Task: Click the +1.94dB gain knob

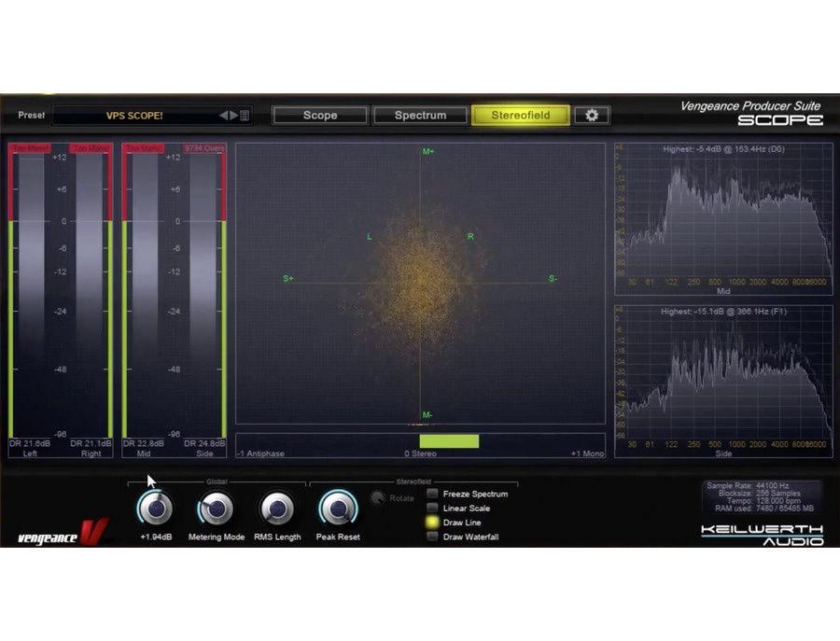Action: (x=155, y=509)
